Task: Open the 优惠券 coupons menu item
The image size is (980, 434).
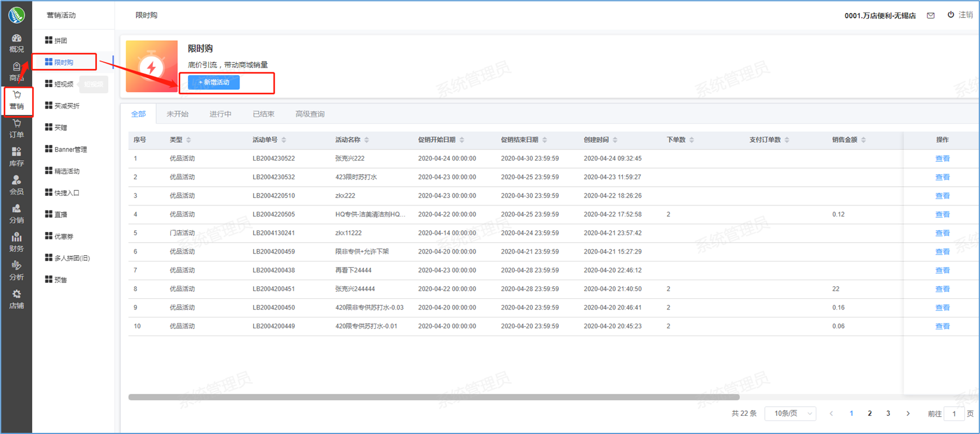Action: pos(59,237)
